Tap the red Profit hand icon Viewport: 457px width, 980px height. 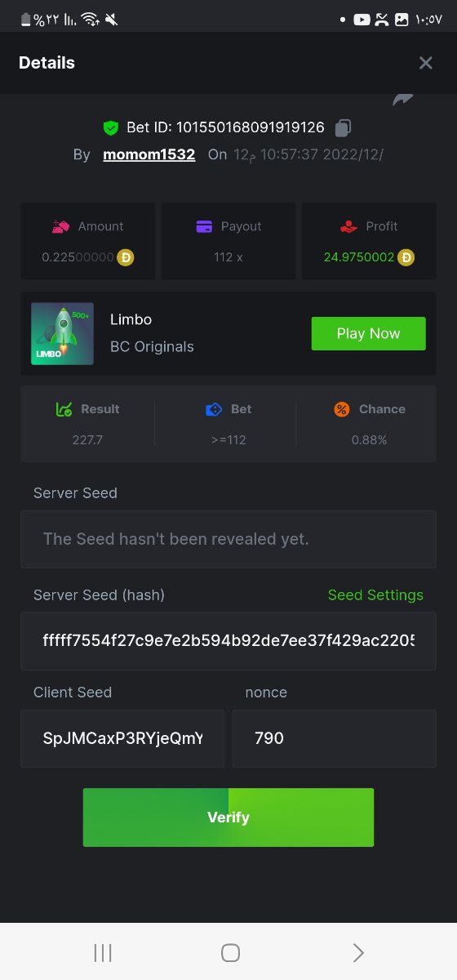click(348, 226)
